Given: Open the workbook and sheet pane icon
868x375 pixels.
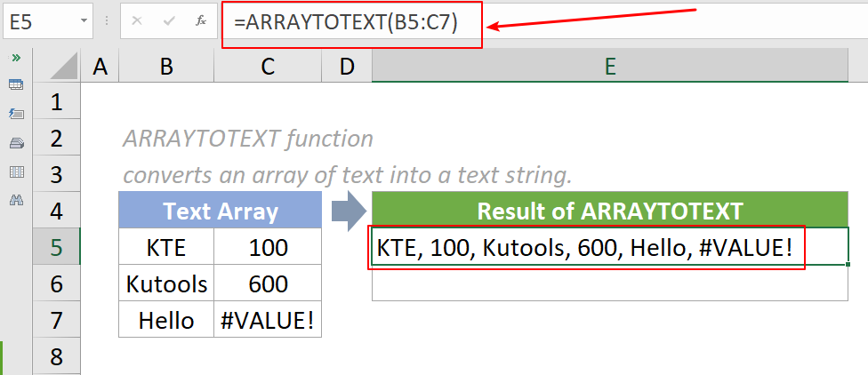Looking at the screenshot, I should click(x=15, y=85).
